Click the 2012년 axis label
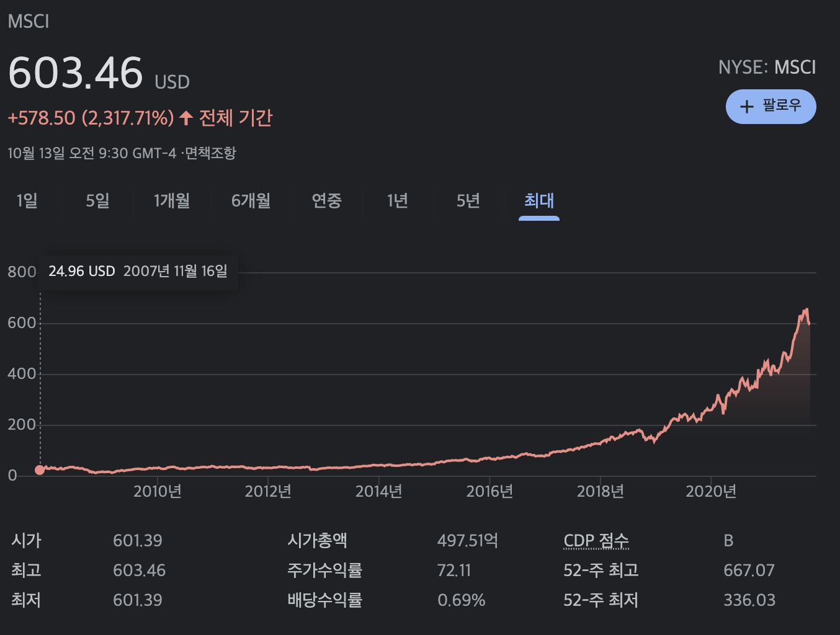The width and height of the screenshot is (840, 635). point(268,492)
